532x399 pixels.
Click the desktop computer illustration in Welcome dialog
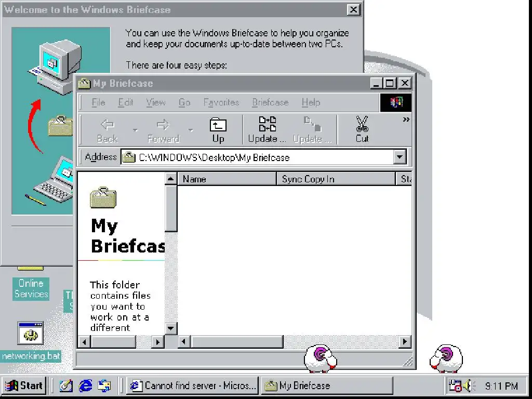[x=55, y=66]
